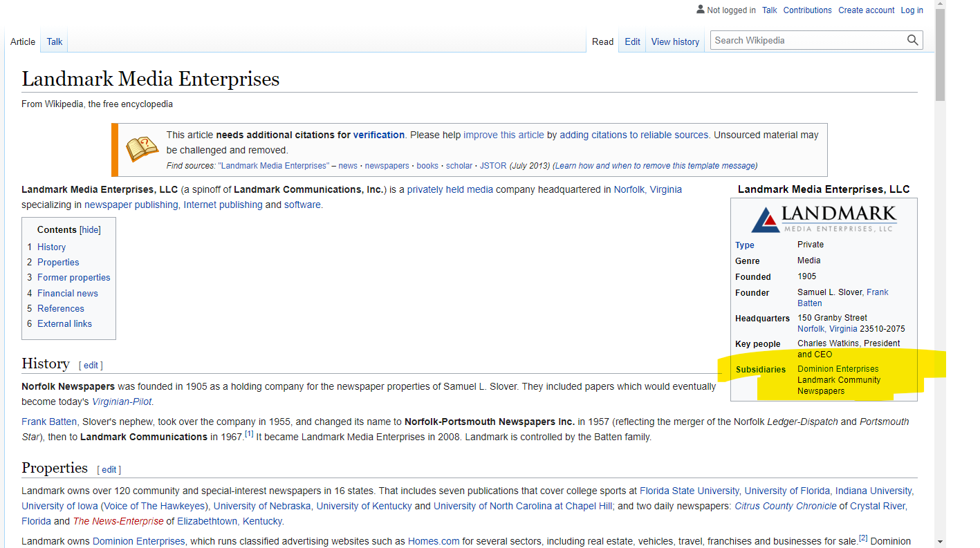Select the Read tab
980x548 pixels.
pos(602,41)
